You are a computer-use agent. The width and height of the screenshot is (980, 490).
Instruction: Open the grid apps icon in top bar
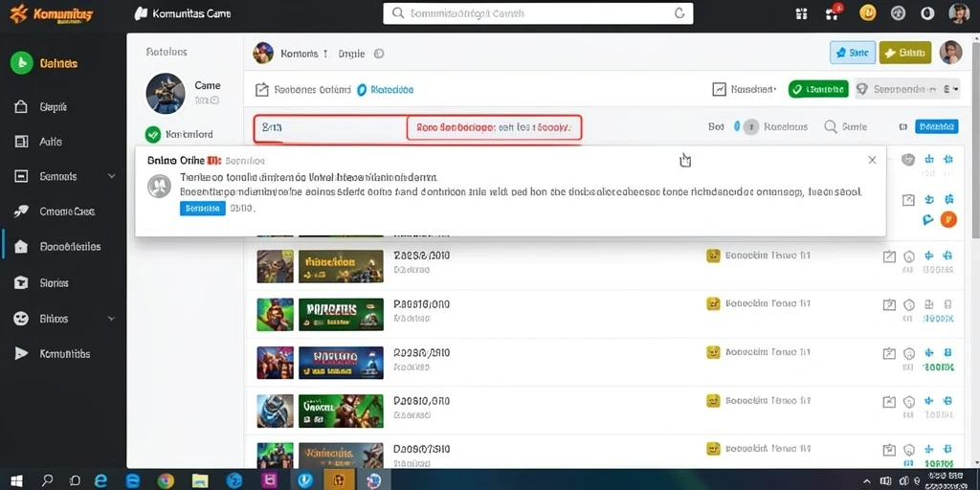pyautogui.click(x=801, y=13)
